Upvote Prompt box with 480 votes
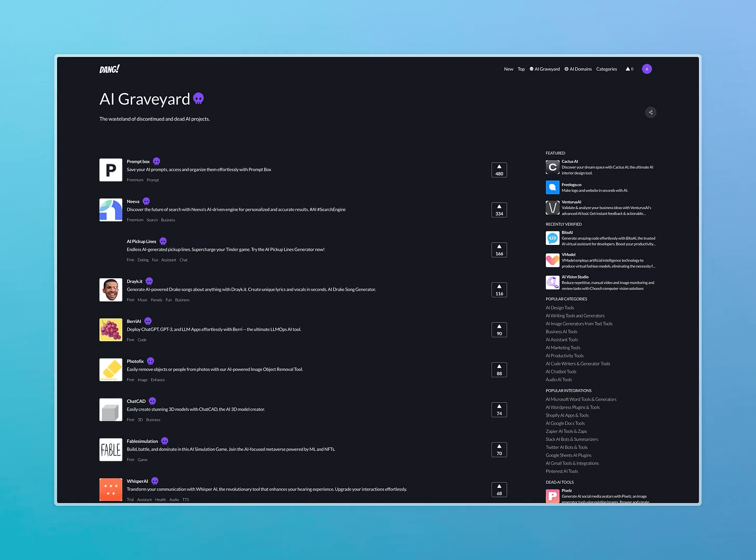 pyautogui.click(x=499, y=170)
